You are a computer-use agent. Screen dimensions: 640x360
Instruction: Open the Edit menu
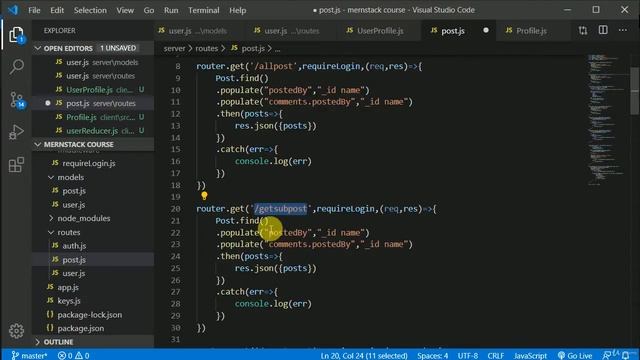[57, 10]
